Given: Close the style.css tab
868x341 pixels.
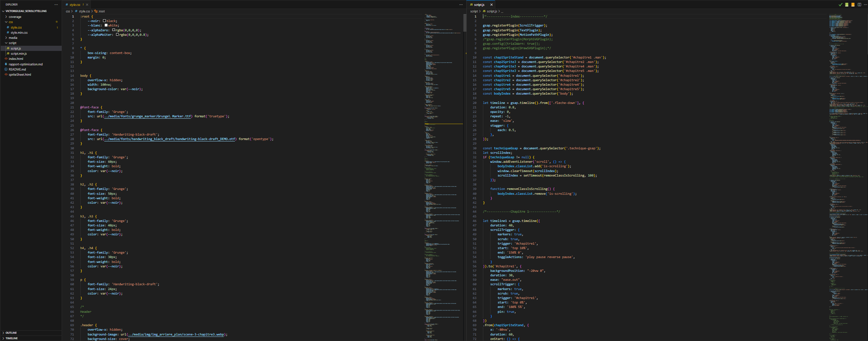Looking at the screenshot, I should tap(87, 5).
